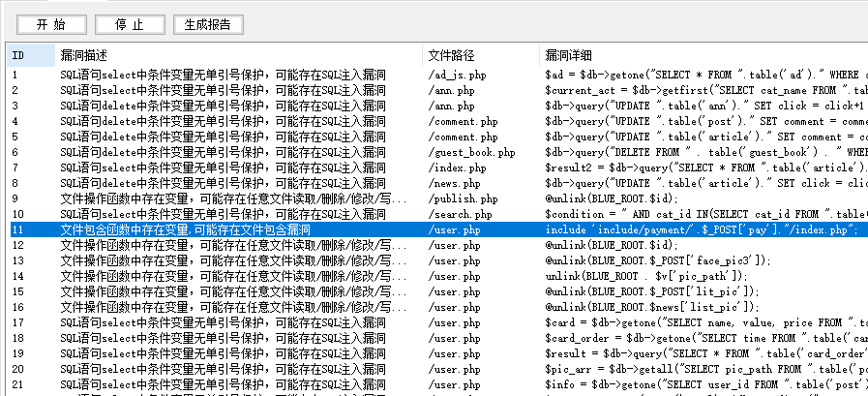Click @unlink(BLUE_ROOT.$id) detail in row 9
The width and height of the screenshot is (868, 396).
point(612,198)
